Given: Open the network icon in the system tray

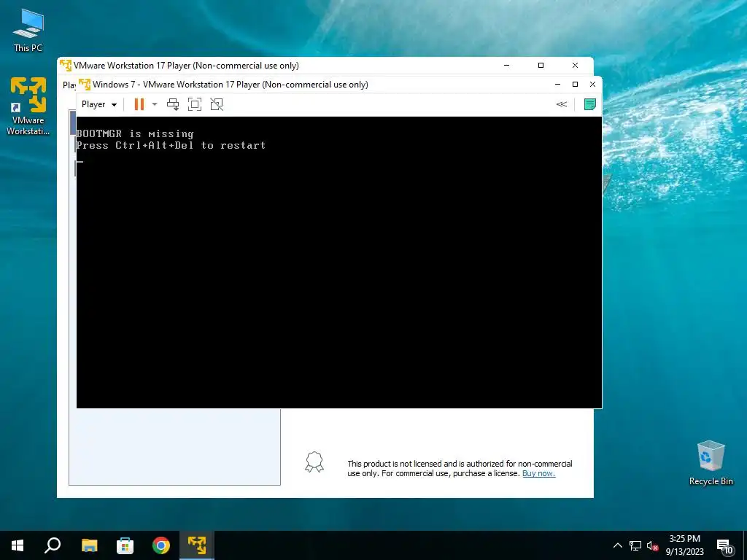Looking at the screenshot, I should tap(635, 545).
